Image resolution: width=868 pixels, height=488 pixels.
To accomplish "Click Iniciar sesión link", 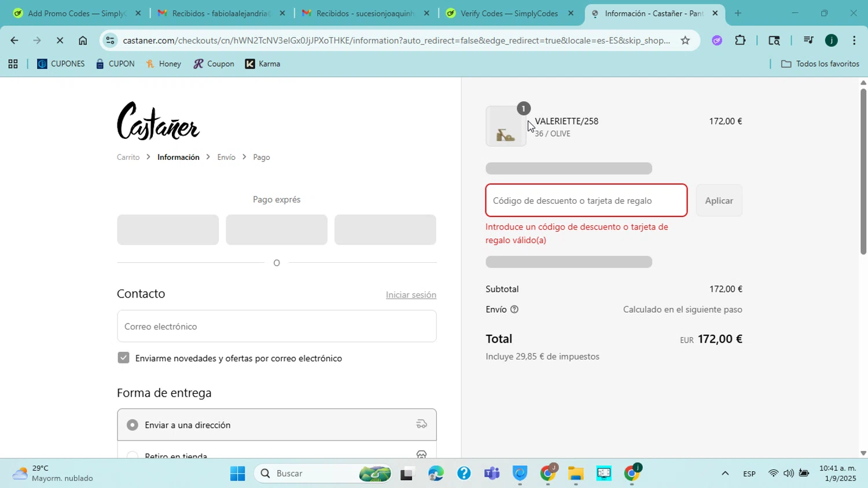I will pyautogui.click(x=411, y=295).
